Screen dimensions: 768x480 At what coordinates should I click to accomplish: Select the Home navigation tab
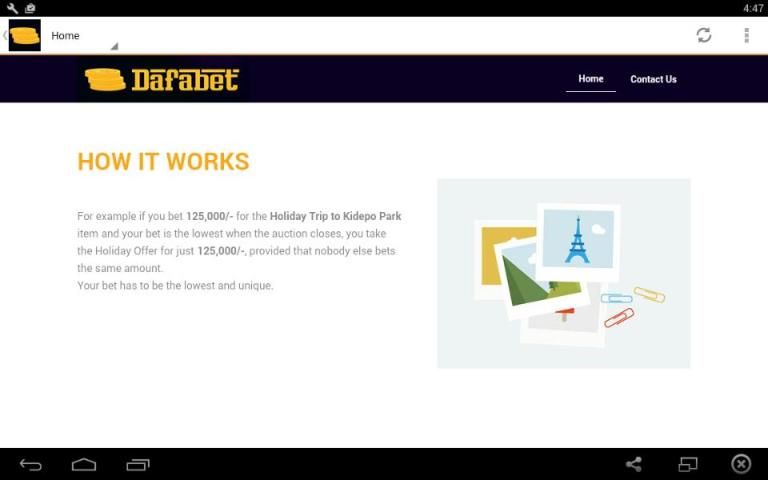click(x=590, y=79)
